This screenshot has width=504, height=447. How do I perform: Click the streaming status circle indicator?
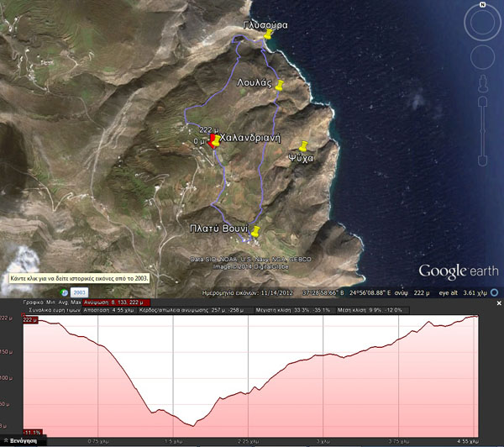(x=495, y=292)
